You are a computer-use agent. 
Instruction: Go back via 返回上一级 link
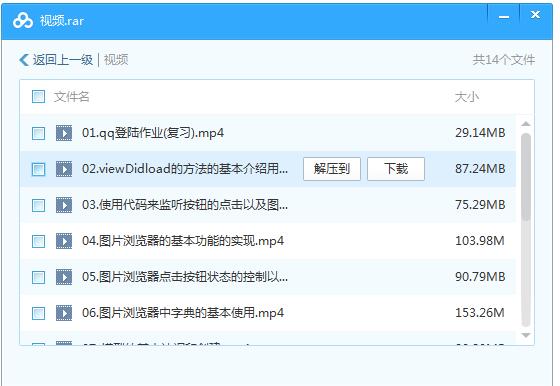click(x=63, y=60)
